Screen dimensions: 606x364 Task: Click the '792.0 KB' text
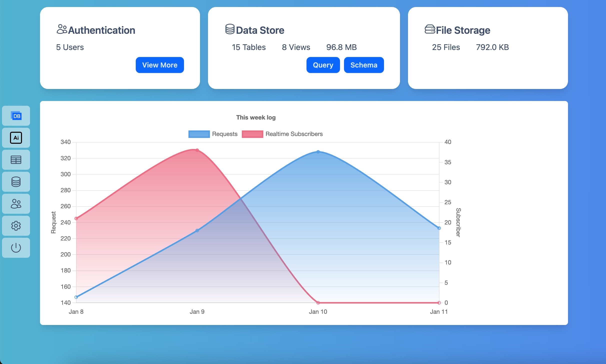(492, 47)
